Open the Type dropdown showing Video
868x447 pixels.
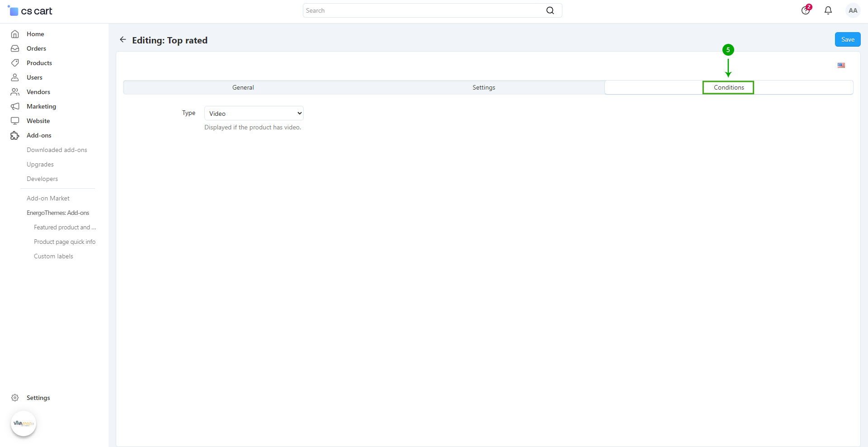[254, 113]
